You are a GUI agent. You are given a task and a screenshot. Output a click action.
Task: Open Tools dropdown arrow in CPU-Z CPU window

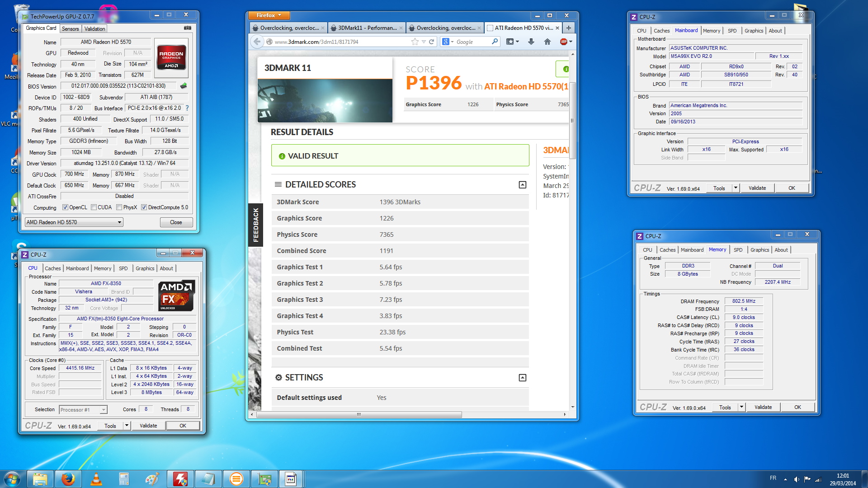(127, 426)
